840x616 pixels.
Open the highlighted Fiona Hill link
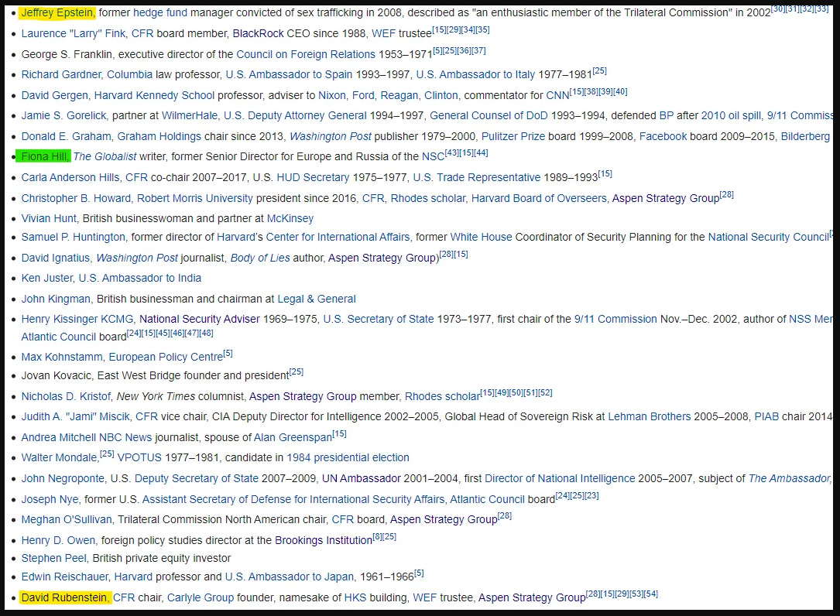(45, 156)
